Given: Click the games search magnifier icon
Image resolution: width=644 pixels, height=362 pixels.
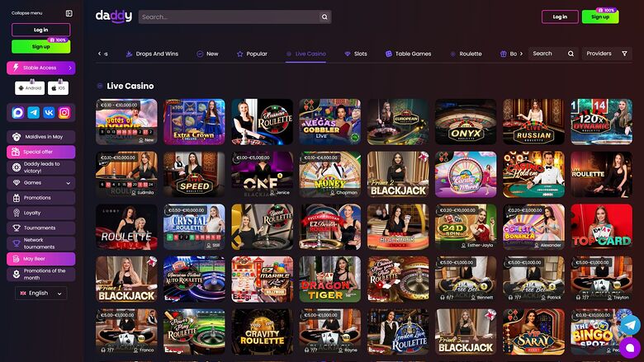Looking at the screenshot, I should pyautogui.click(x=571, y=54).
